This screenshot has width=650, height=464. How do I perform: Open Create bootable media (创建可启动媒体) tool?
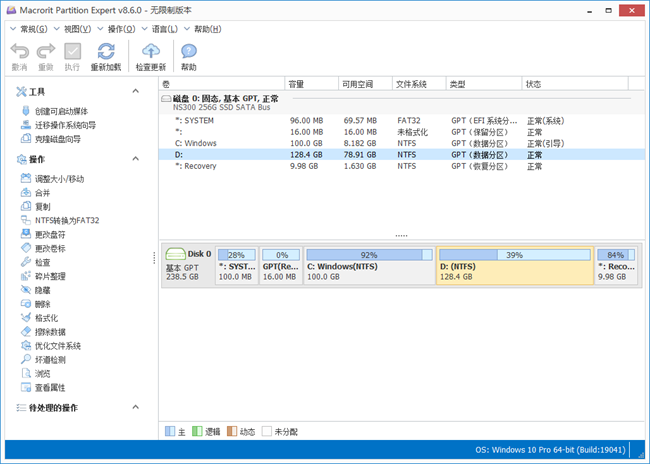[55, 111]
